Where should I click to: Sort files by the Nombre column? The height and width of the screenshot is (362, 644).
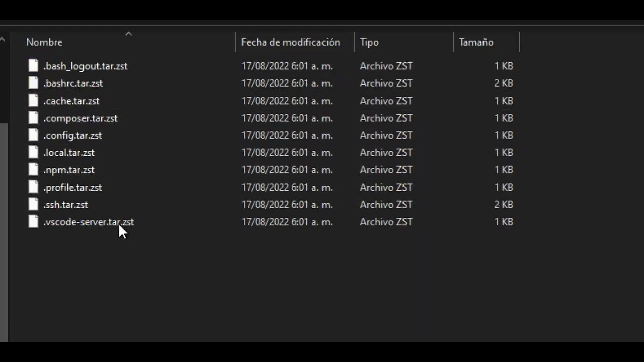44,43
